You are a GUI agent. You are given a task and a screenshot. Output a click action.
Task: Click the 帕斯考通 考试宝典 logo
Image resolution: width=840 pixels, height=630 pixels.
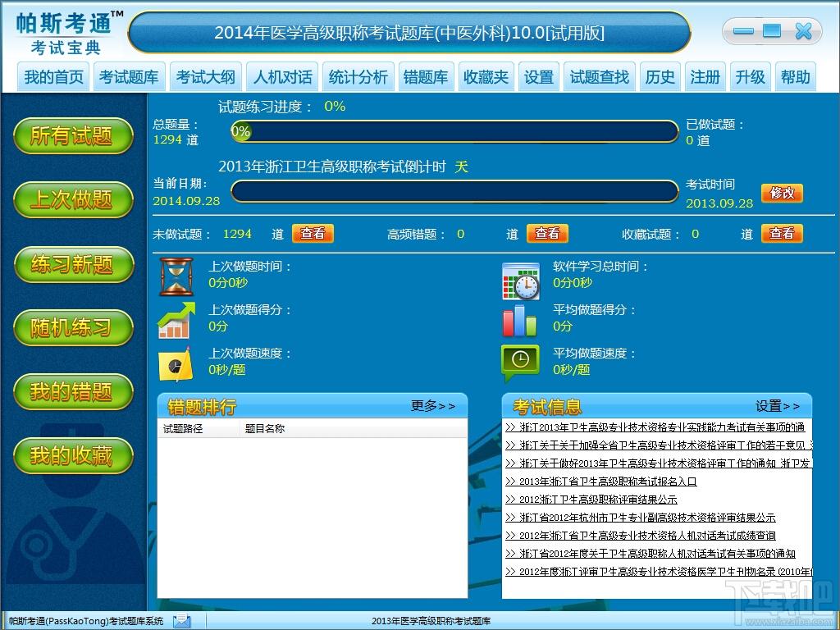tap(69, 33)
